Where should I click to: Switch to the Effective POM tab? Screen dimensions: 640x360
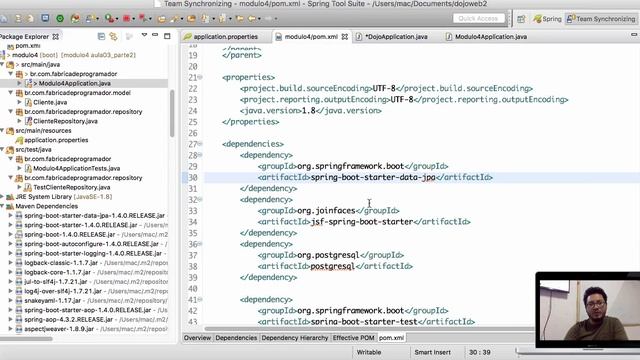tap(353, 338)
